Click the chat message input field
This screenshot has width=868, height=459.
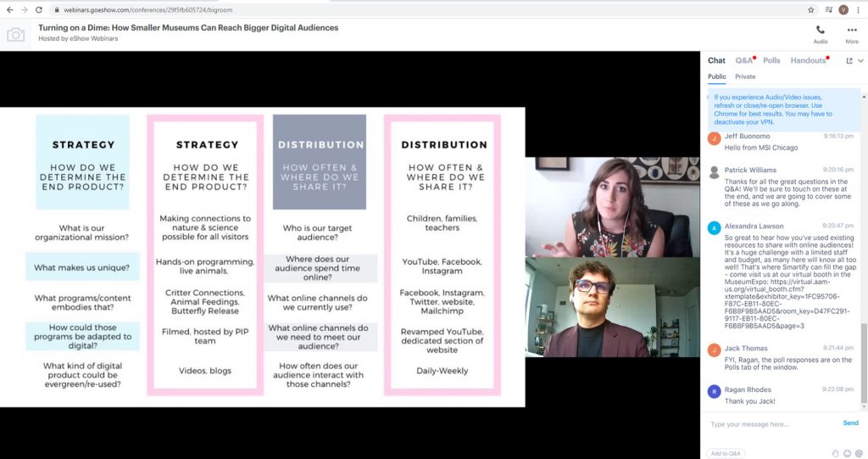point(771,423)
